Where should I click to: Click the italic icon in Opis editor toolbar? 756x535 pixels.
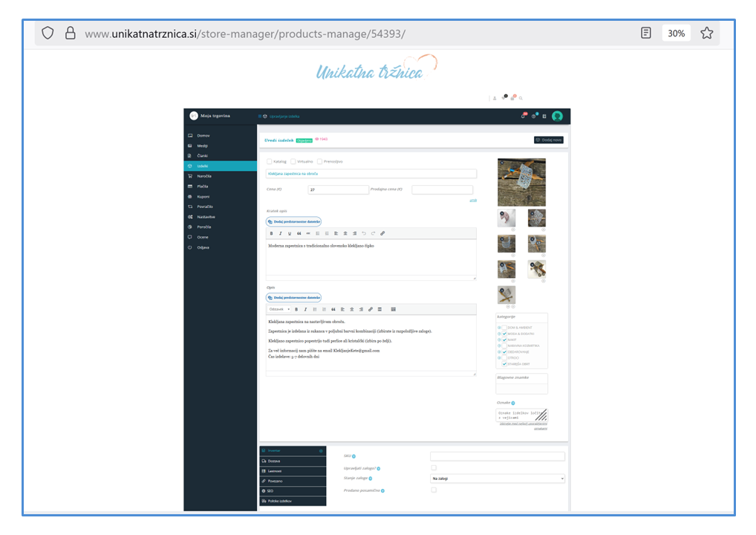point(305,309)
